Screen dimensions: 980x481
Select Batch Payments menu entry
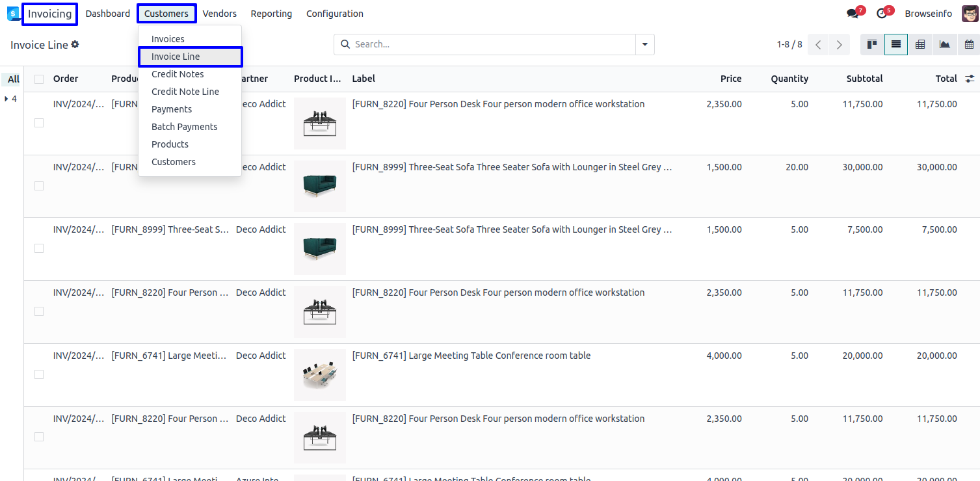click(184, 127)
